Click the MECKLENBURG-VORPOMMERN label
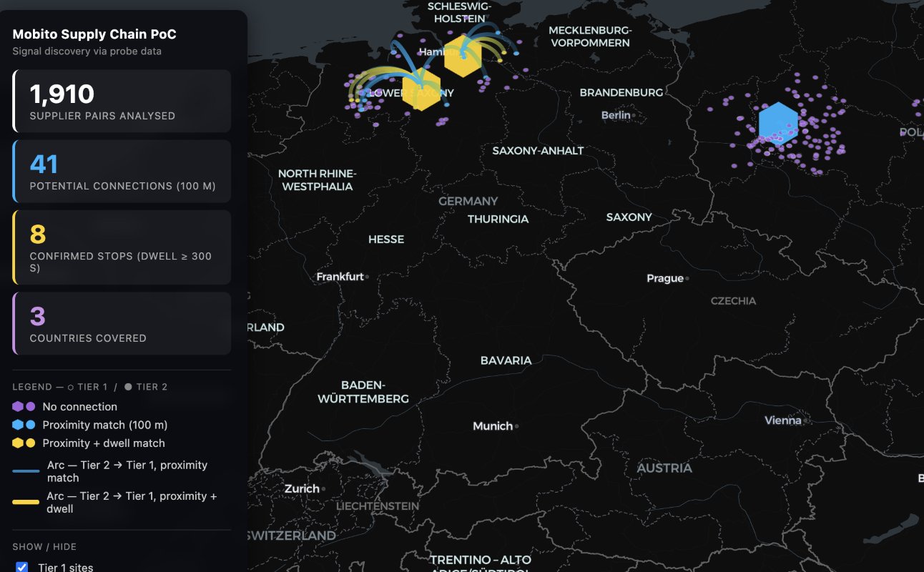The image size is (924, 572). point(590,36)
